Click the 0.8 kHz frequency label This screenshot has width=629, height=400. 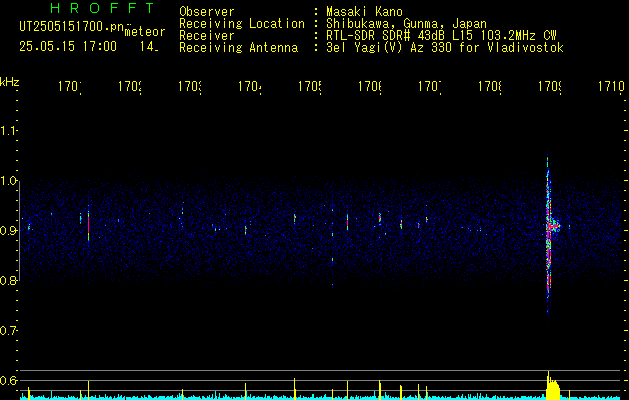[8, 280]
